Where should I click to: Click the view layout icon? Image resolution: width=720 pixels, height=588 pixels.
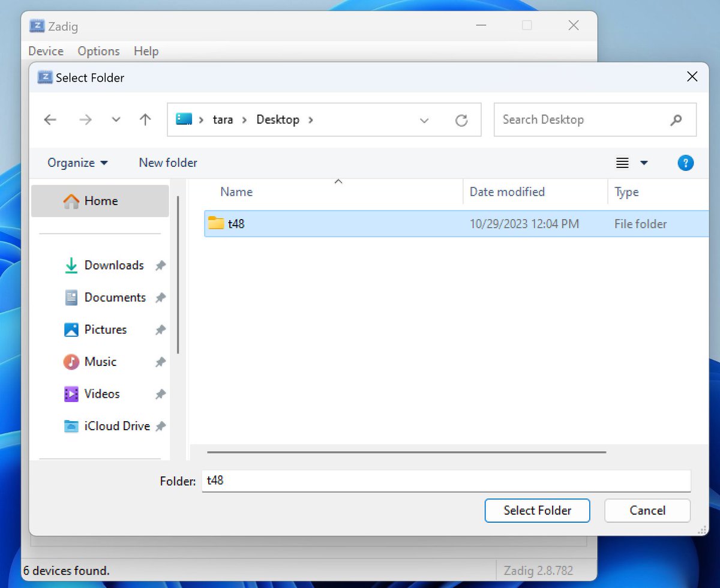click(x=623, y=163)
